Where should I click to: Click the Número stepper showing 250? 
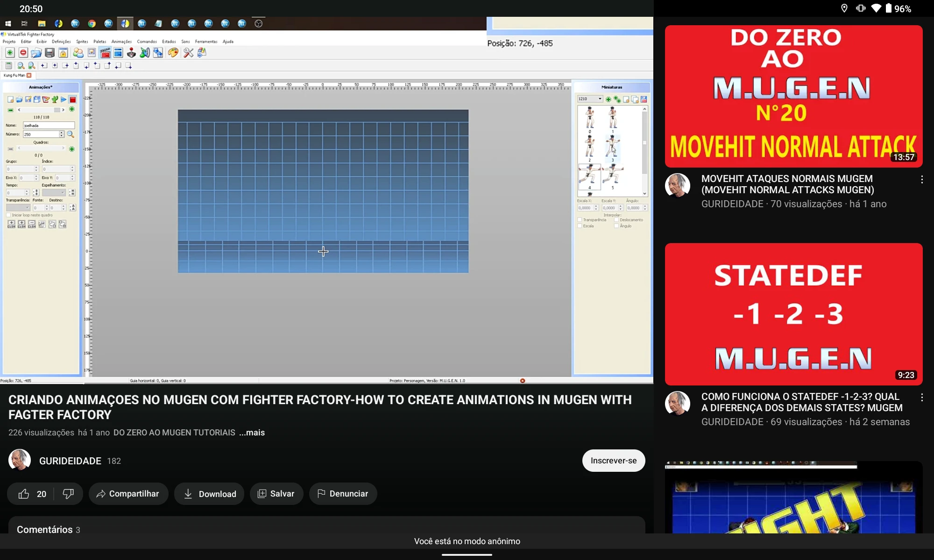[43, 134]
